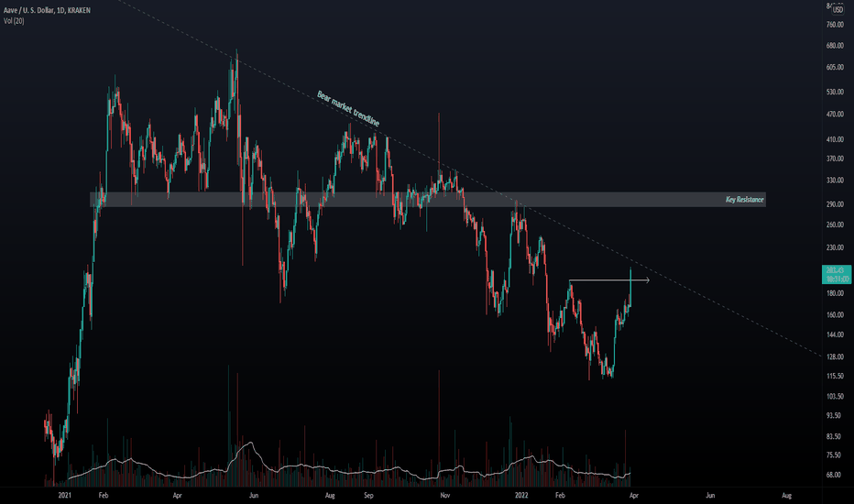Click the 410.00 price axis label
Viewport: 854px width, 504px height.
pyautogui.click(x=835, y=139)
